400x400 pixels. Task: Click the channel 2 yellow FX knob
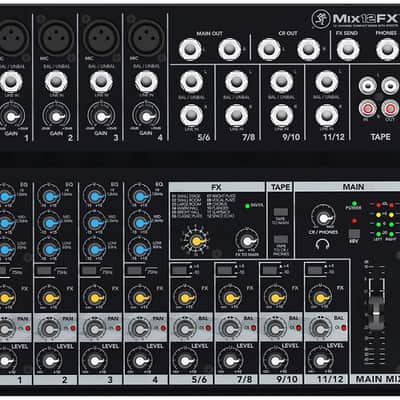coord(49,298)
